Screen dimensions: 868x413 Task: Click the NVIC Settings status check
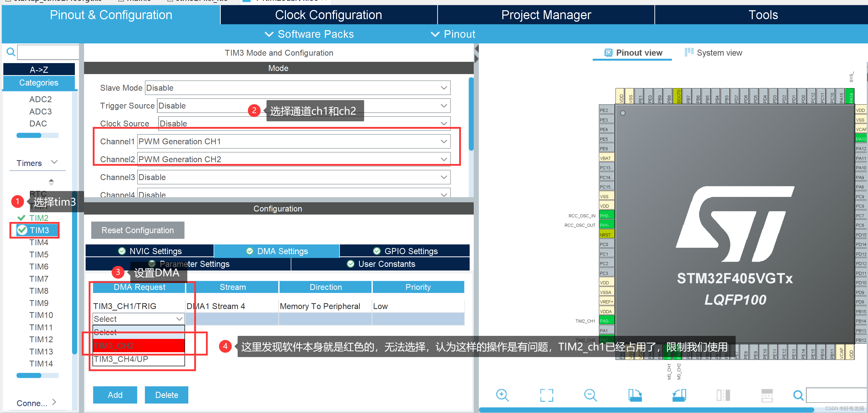pos(122,251)
